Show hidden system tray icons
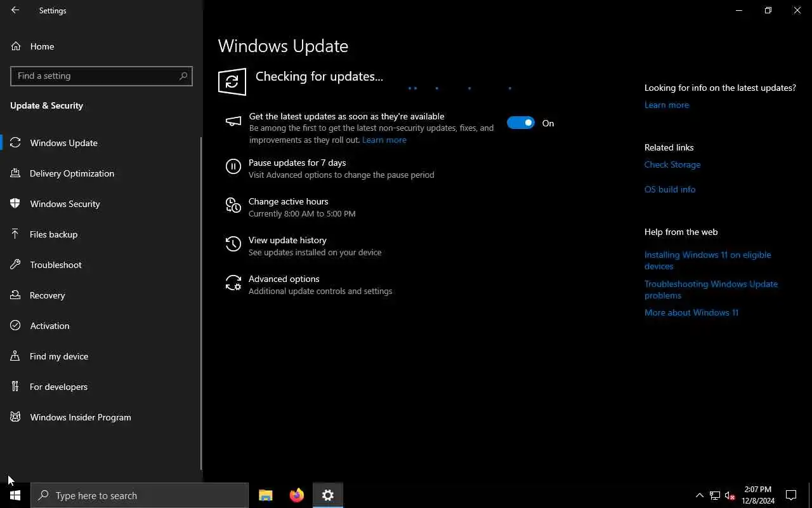The height and width of the screenshot is (508, 812). pyautogui.click(x=700, y=495)
